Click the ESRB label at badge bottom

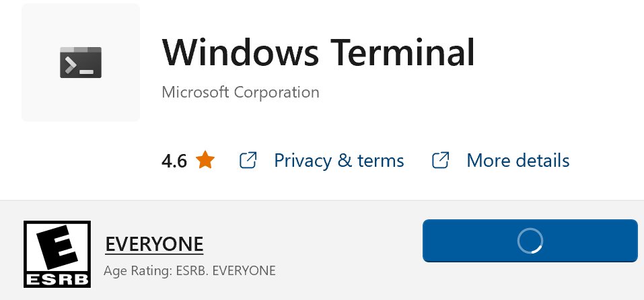[x=57, y=278]
